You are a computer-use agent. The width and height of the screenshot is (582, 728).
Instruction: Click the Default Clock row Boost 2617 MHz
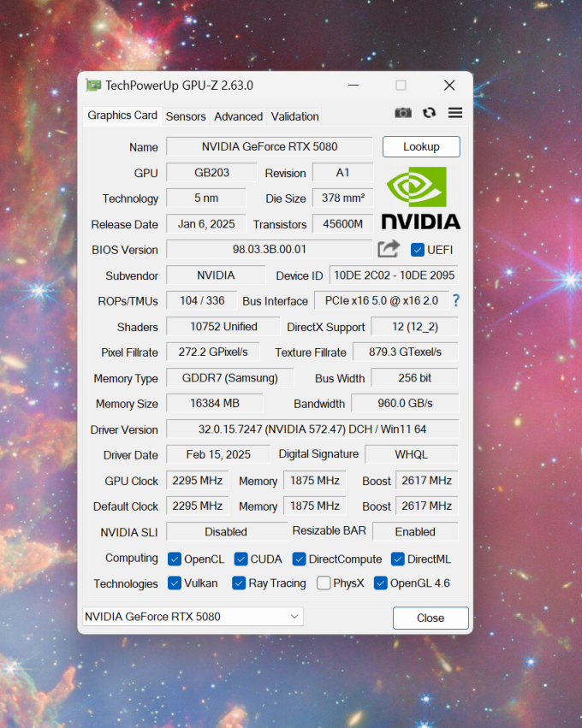point(427,506)
